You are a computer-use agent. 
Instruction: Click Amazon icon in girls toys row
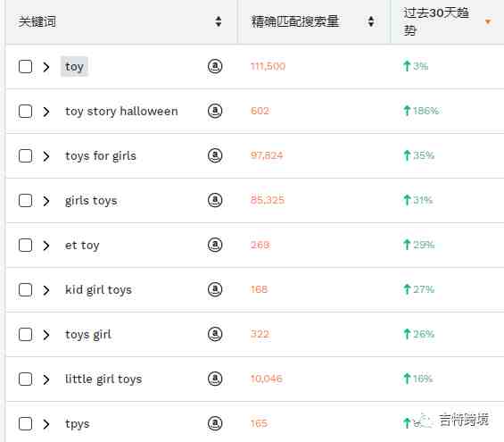[215, 200]
